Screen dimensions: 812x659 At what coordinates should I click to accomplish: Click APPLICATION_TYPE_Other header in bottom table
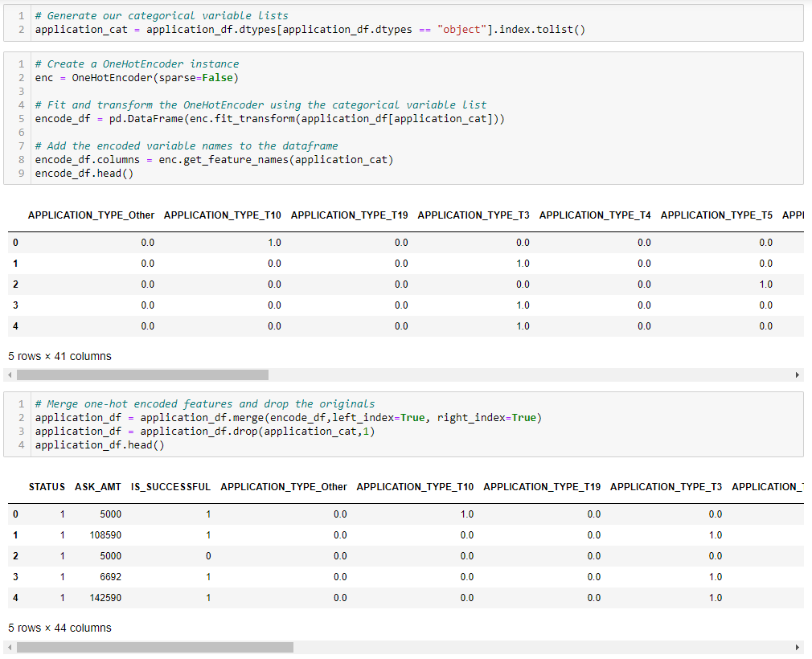(x=284, y=487)
